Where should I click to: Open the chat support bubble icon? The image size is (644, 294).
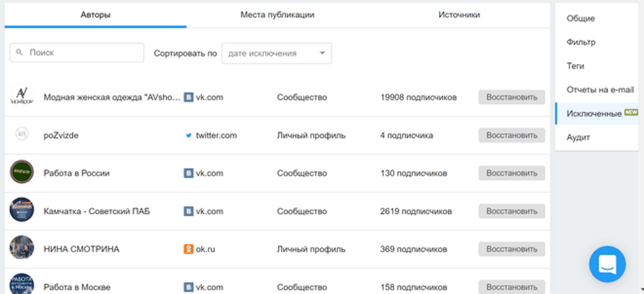coord(607,264)
